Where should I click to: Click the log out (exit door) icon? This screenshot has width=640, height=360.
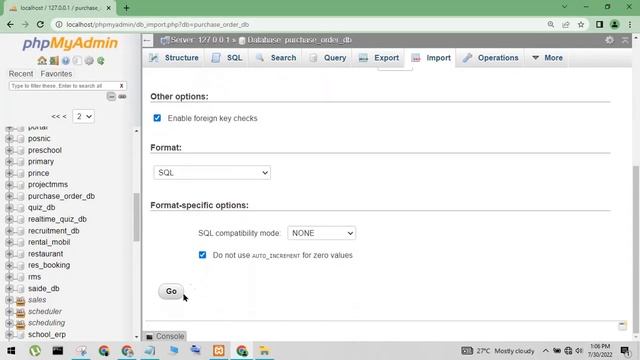coord(54,61)
